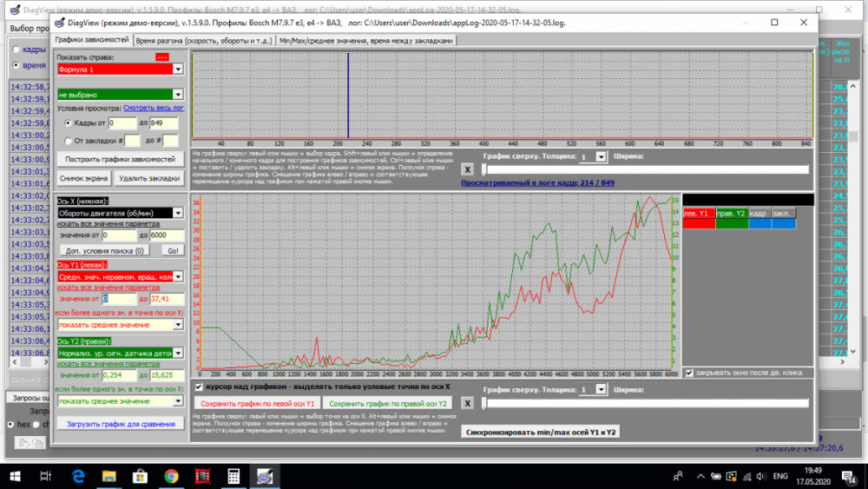This screenshot has height=489, width=868.
Task: Open the 'Min/Max/среднее значения' tab
Action: [365, 40]
